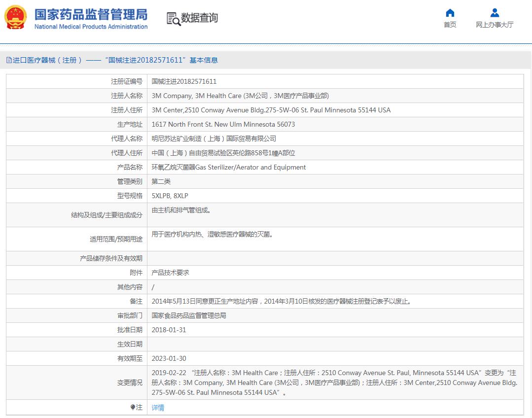Click registration number value 国械注进20182571611 in table
This screenshot has width=532, height=418.
pos(184,81)
